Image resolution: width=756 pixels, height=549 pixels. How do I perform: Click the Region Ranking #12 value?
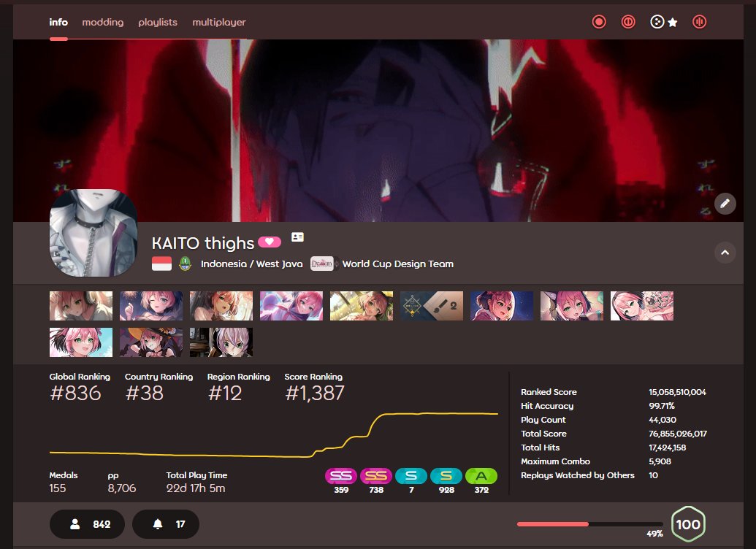click(225, 393)
